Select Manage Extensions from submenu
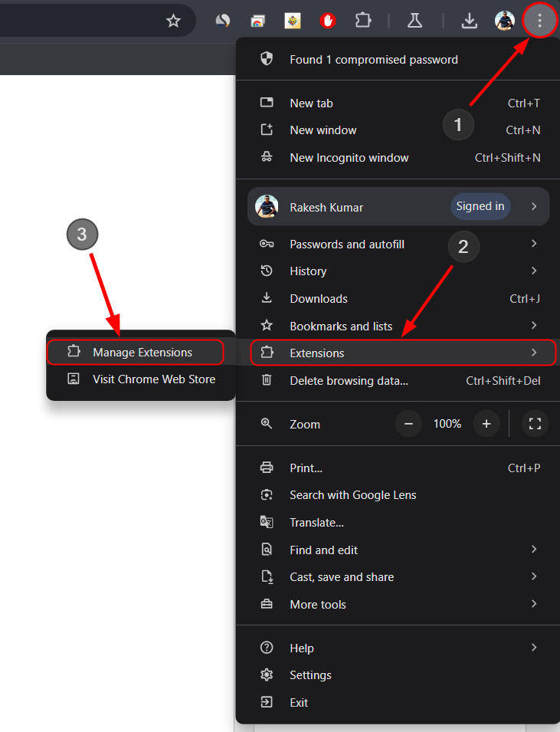 click(x=142, y=353)
